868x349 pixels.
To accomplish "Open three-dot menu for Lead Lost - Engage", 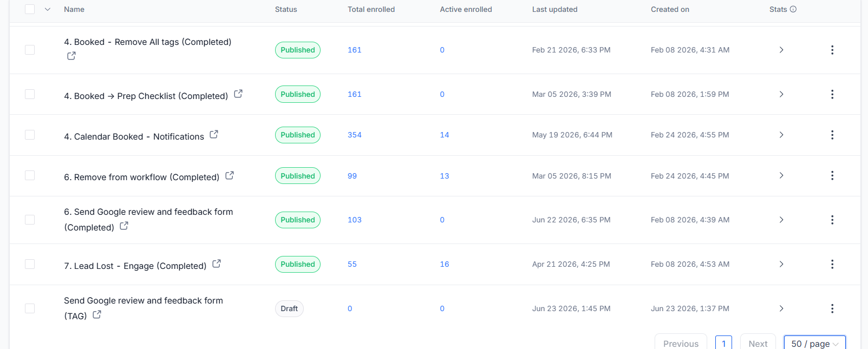I will [x=832, y=264].
